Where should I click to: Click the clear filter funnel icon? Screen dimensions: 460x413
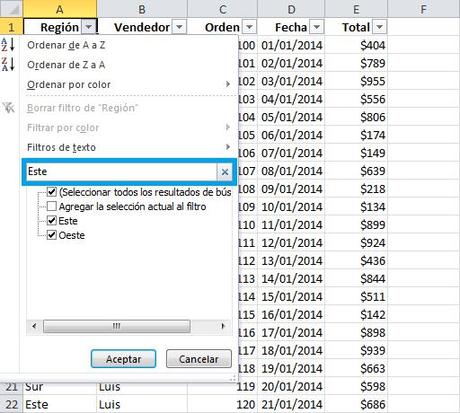click(x=9, y=108)
